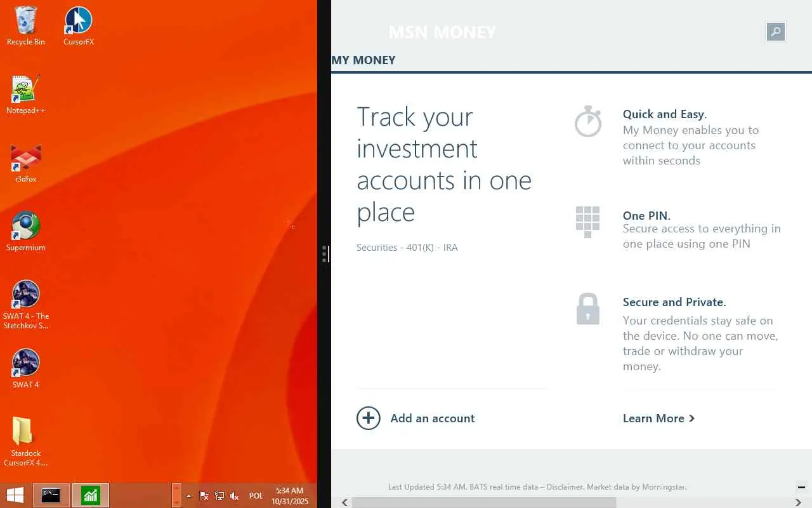Click the stopwatch Quick and Easy icon
Viewport: 812px width, 508px height.
click(588, 121)
